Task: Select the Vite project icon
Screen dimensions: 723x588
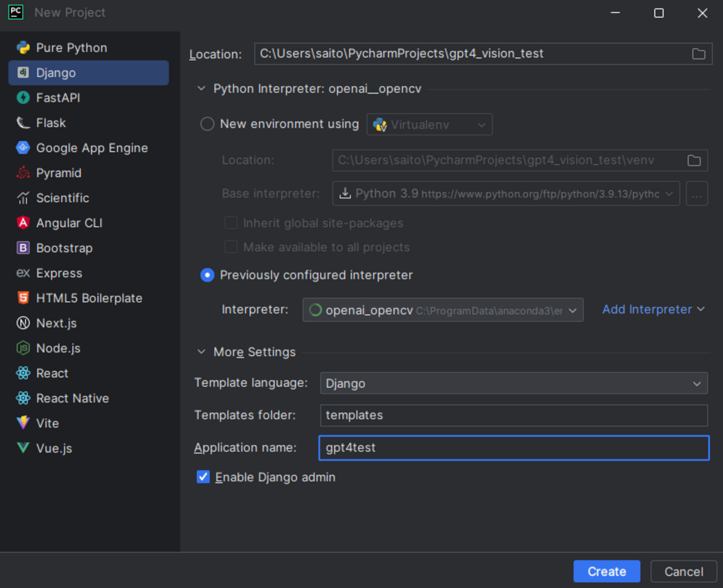Action: pyautogui.click(x=23, y=423)
